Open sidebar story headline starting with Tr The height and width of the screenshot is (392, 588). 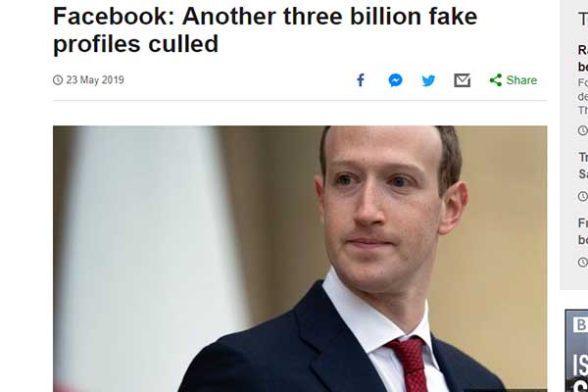point(583,166)
